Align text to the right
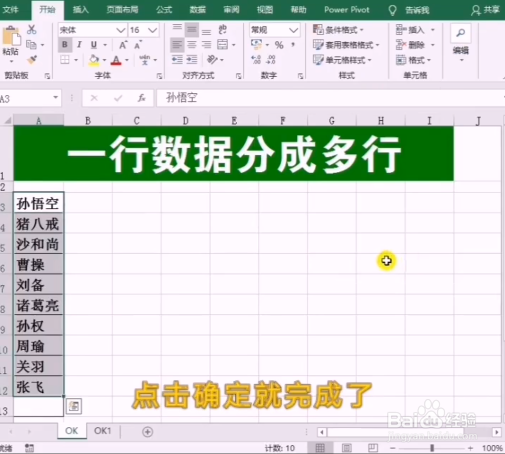 point(206,44)
